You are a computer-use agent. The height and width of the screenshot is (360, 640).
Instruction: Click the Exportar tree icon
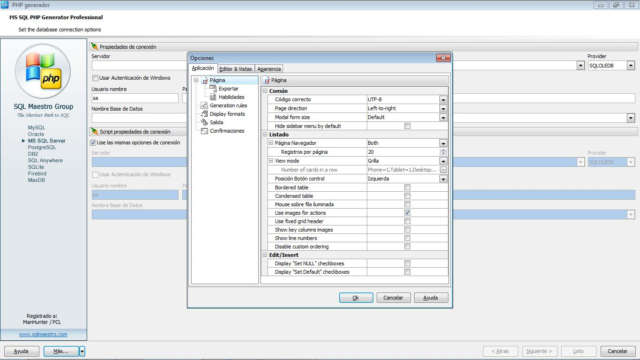pyautogui.click(x=213, y=89)
